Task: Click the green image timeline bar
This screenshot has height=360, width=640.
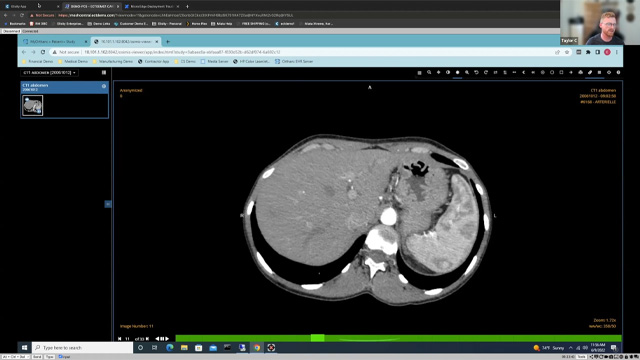Action: click(x=398, y=338)
